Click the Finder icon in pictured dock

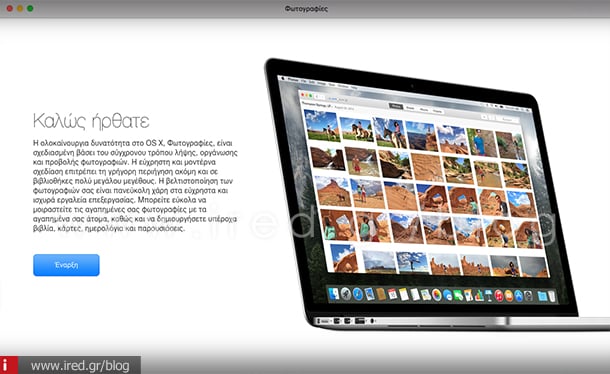click(334, 294)
